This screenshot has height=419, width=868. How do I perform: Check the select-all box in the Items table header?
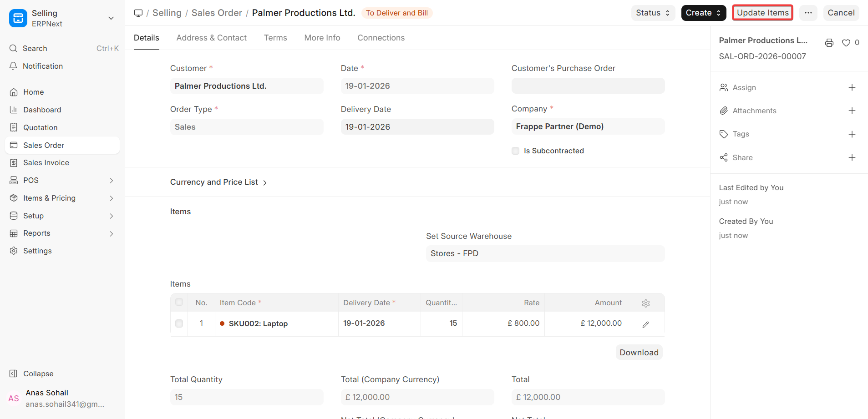179,302
